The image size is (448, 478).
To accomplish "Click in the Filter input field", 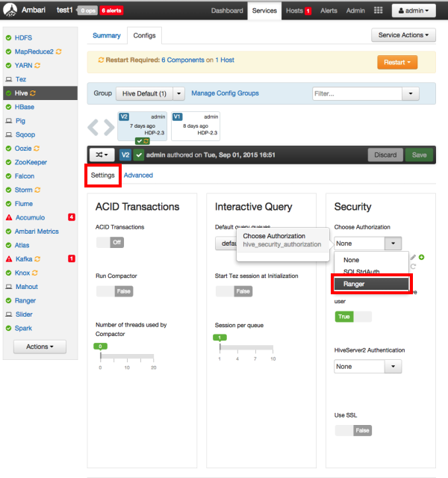I will click(357, 93).
